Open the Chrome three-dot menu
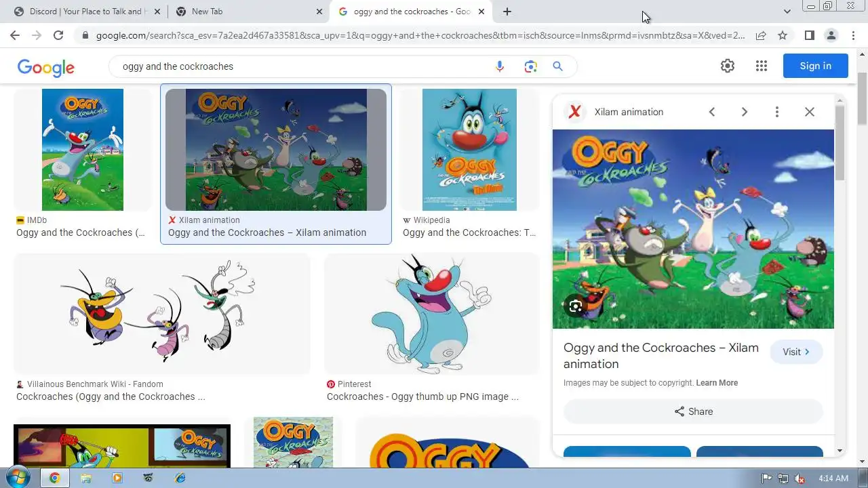The width and height of the screenshot is (868, 488). pos(852,35)
